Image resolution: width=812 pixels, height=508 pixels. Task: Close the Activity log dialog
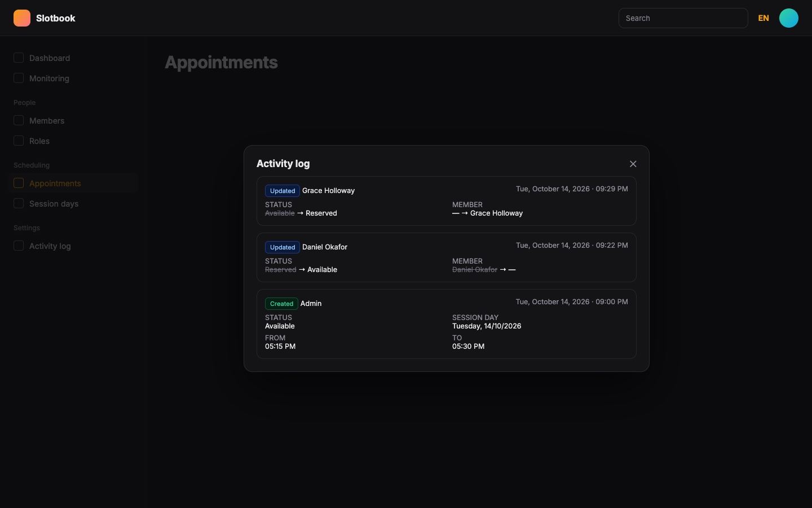633,164
